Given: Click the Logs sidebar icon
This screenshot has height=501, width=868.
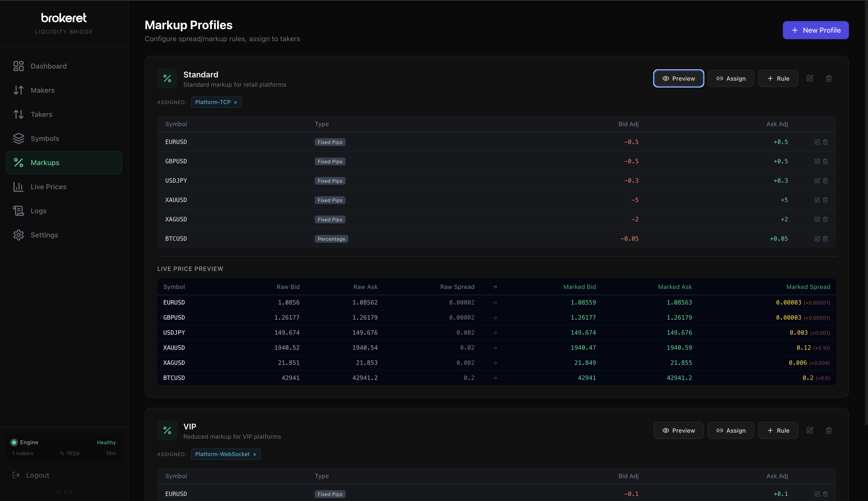Looking at the screenshot, I should [x=19, y=211].
